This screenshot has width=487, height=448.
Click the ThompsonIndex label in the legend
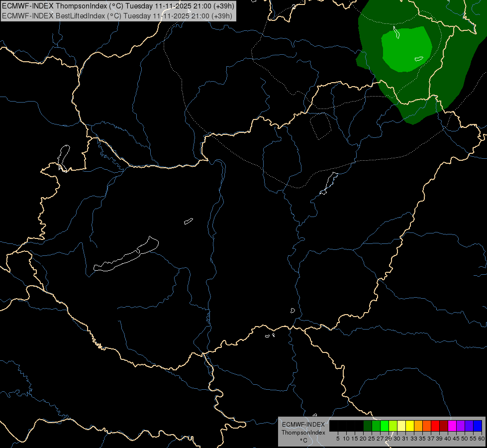[303, 433]
